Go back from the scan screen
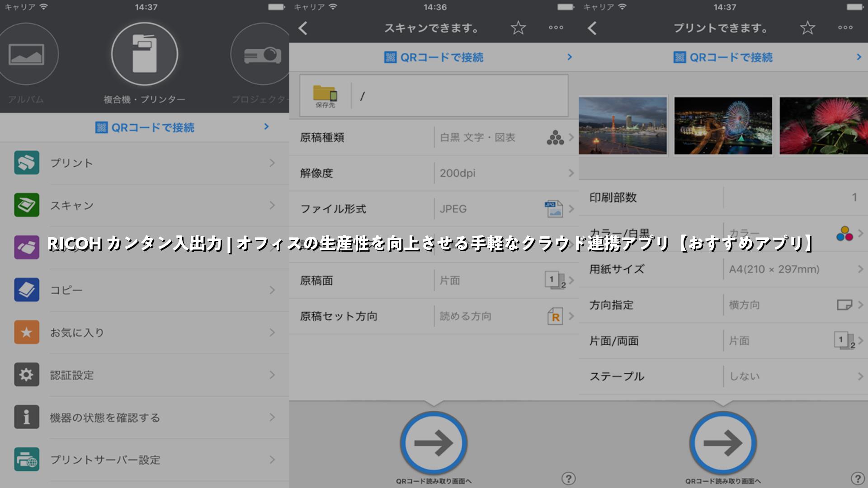This screenshot has width=868, height=488. pos(303,28)
